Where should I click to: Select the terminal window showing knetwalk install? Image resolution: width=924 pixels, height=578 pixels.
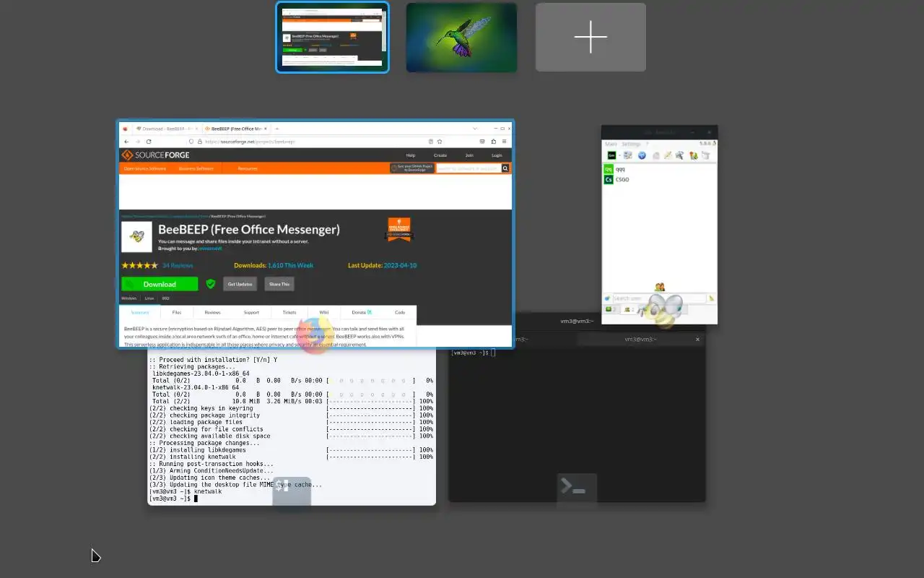(x=292, y=427)
